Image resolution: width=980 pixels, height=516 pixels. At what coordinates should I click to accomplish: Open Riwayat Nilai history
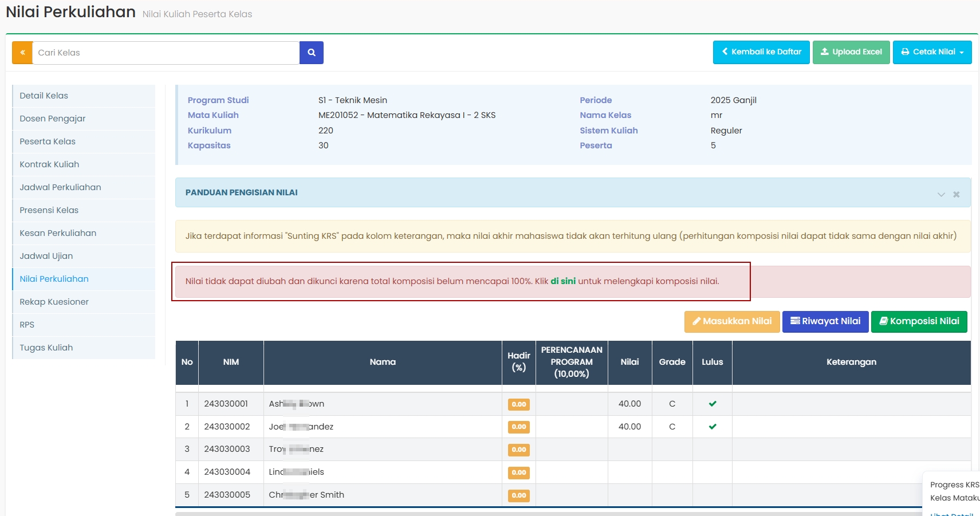825,321
